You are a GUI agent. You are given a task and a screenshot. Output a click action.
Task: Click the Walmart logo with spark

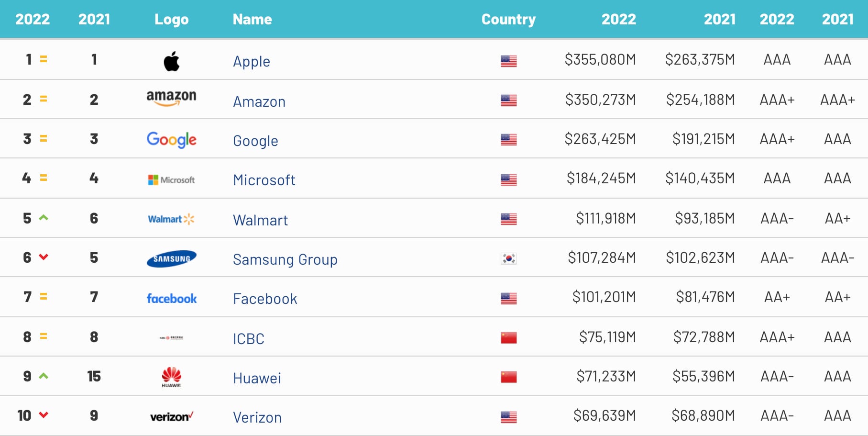[171, 219]
